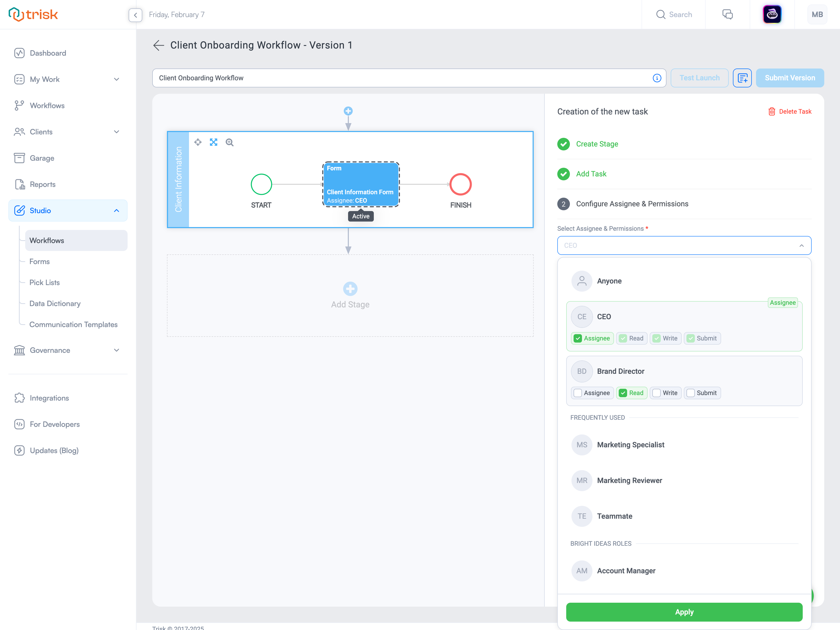This screenshot has width=840, height=630.
Task: Click Delete Task
Action: tap(790, 111)
